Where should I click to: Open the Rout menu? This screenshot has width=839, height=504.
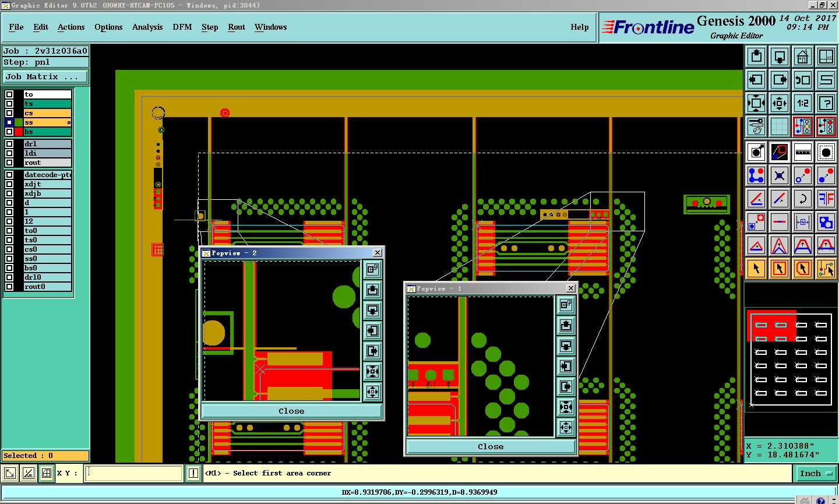[x=237, y=27]
